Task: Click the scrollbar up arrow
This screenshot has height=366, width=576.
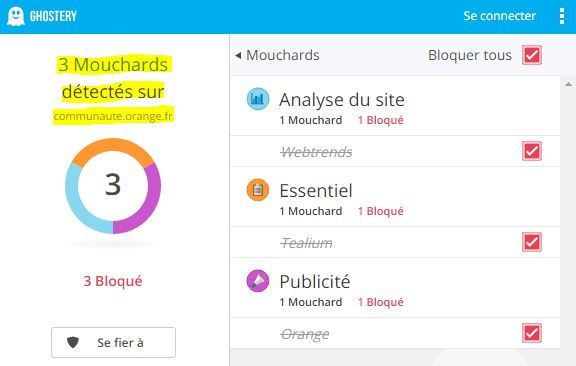Action: pyautogui.click(x=568, y=84)
